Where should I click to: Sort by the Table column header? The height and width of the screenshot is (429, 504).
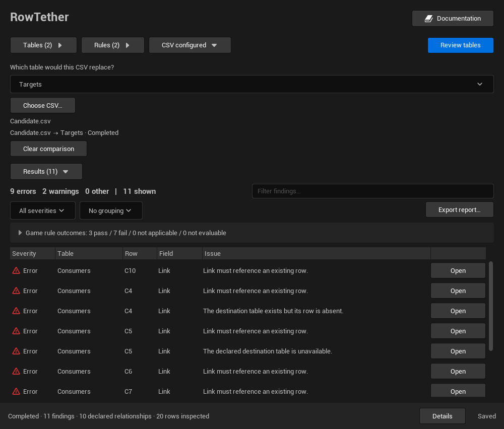point(89,253)
